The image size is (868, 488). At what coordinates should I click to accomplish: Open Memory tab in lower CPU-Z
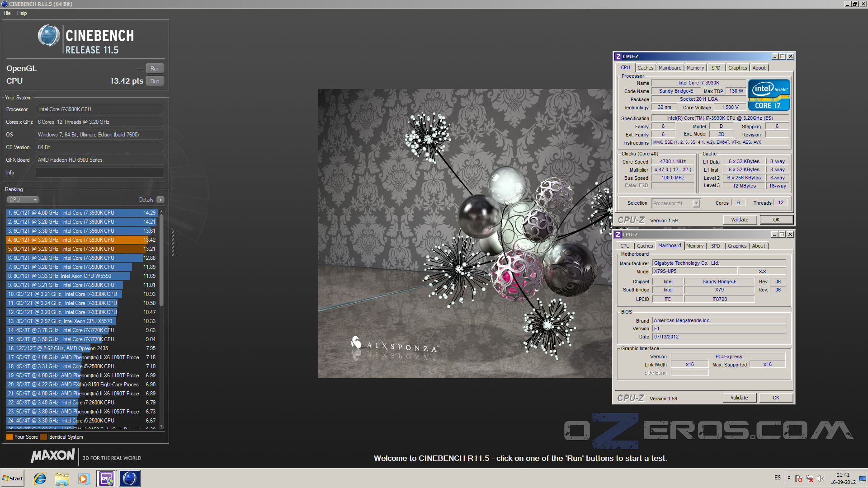(695, 246)
